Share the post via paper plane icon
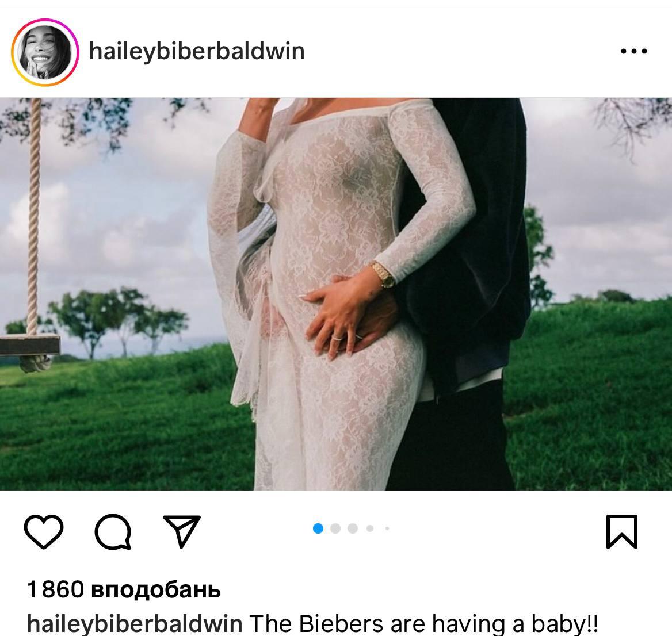The height and width of the screenshot is (636, 672). point(182,531)
